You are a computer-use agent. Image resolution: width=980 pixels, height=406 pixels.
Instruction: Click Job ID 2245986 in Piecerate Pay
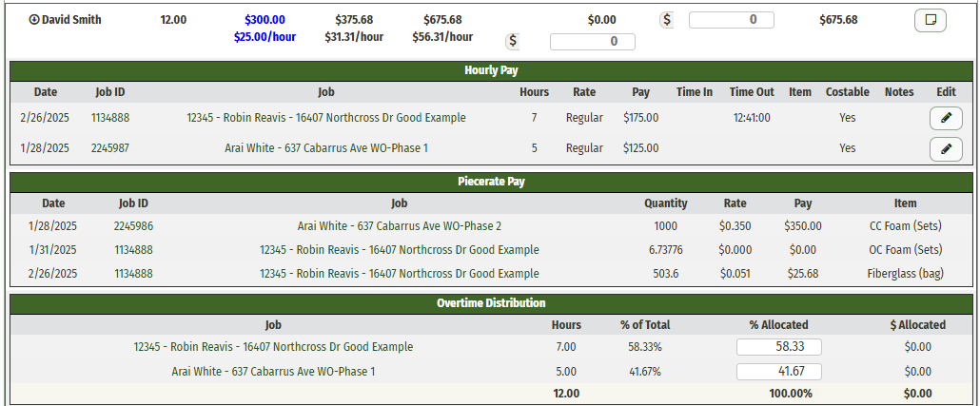[x=133, y=226]
